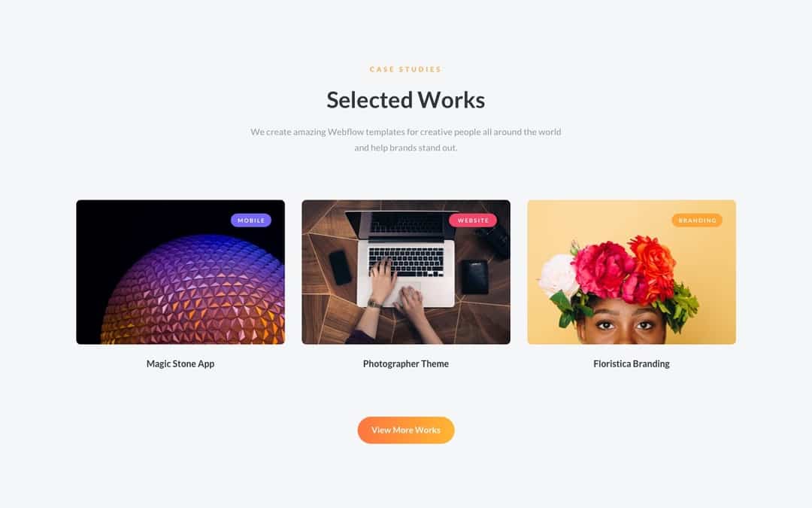Click the orange BRANDING category badge
Image resolution: width=812 pixels, height=508 pixels.
click(697, 221)
